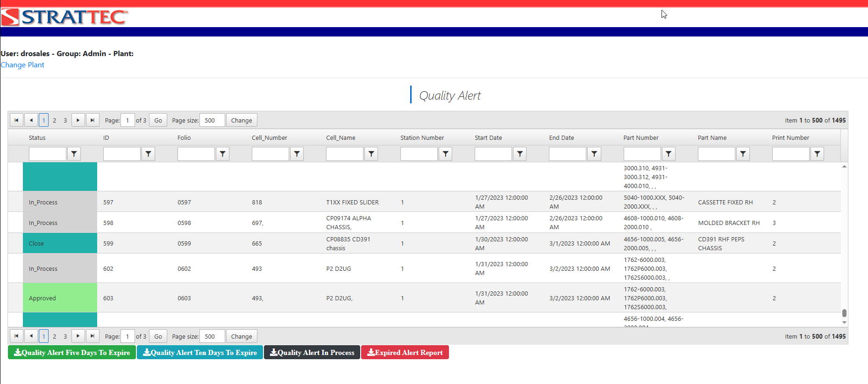Click previous page arrow in bottom pager
Image resolution: width=868 pixels, height=384 pixels.
tap(31, 336)
